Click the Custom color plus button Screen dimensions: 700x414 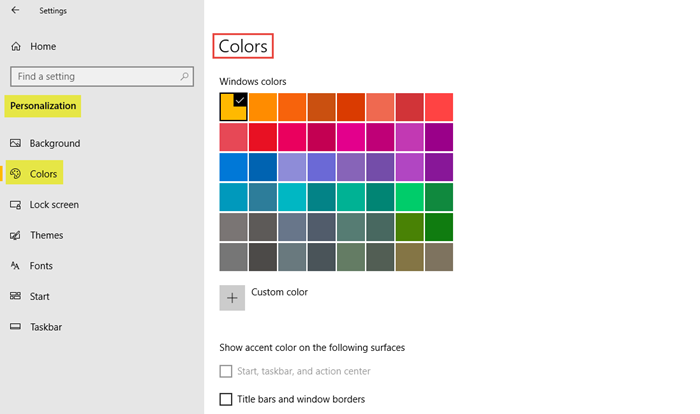(232, 297)
